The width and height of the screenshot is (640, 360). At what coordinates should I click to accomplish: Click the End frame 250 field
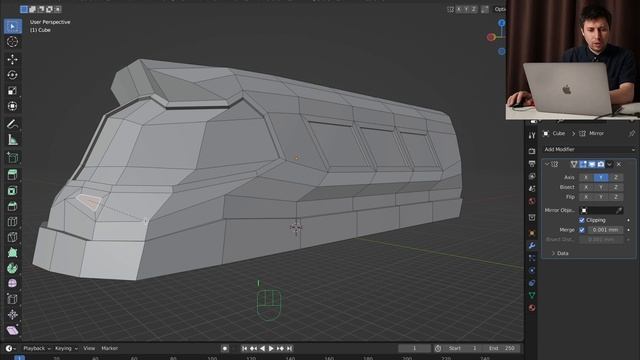click(502, 349)
